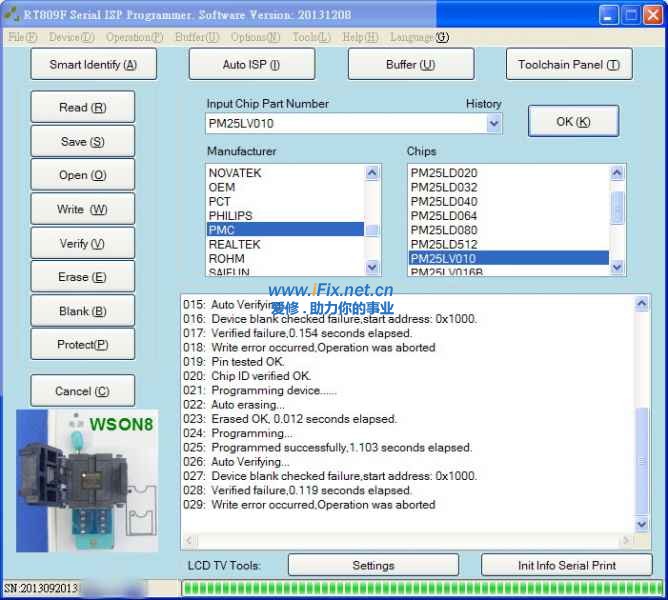Screen dimensions: 668x600
Task: Expand the chip part number history dropdown
Action: 493,124
